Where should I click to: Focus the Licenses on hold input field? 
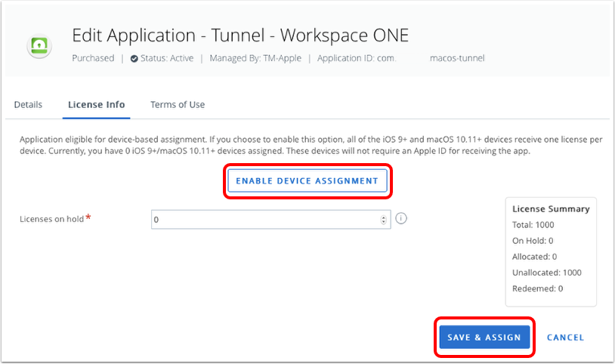pos(264,220)
